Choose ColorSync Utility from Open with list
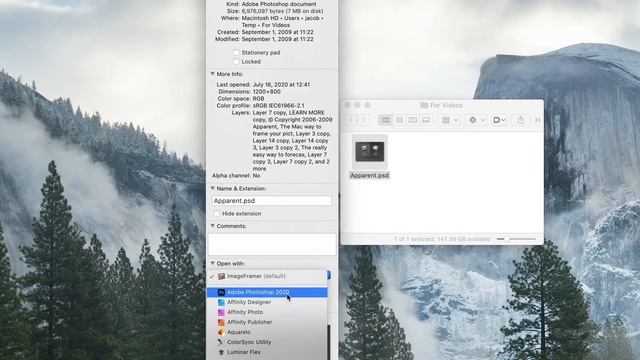The width and height of the screenshot is (640, 360). (x=267, y=342)
